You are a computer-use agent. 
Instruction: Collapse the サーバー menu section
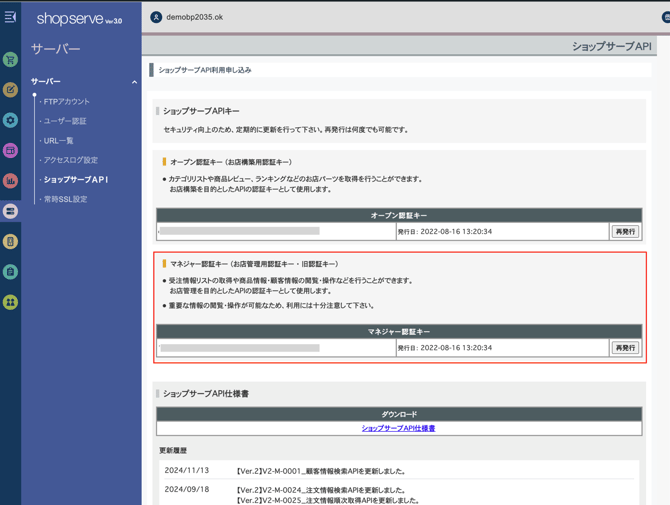(x=134, y=82)
